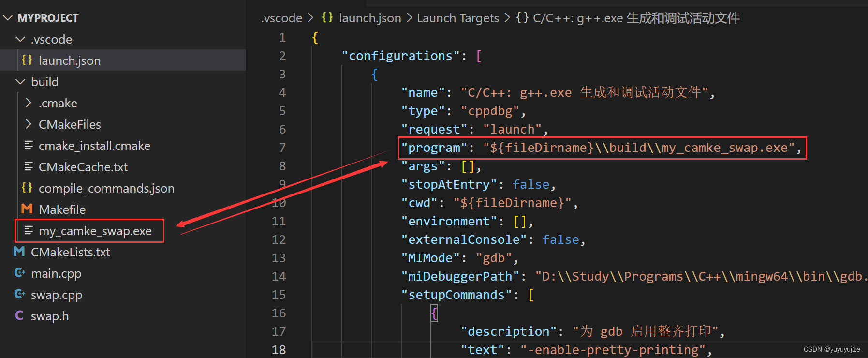Open compile_commands.json file

coord(106,188)
